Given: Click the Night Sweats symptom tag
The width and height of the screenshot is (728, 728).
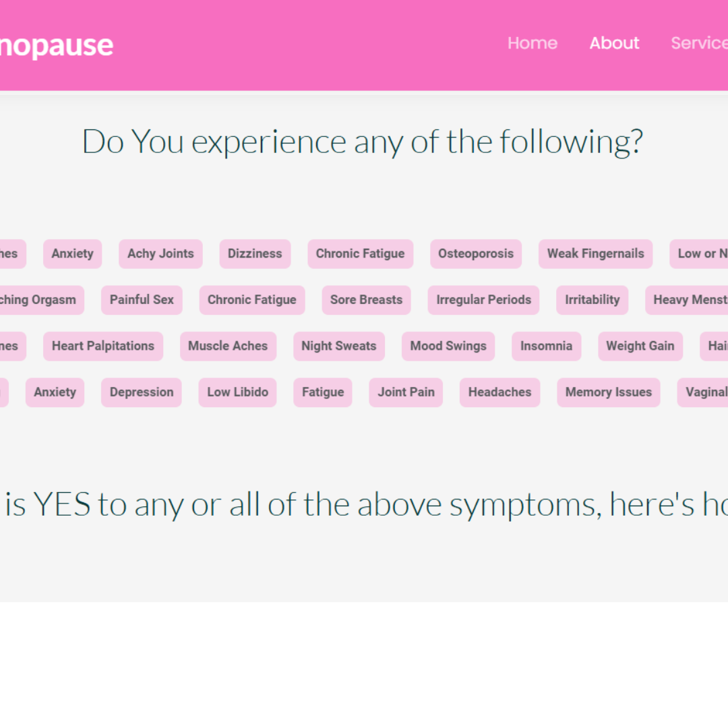Looking at the screenshot, I should coord(338,346).
